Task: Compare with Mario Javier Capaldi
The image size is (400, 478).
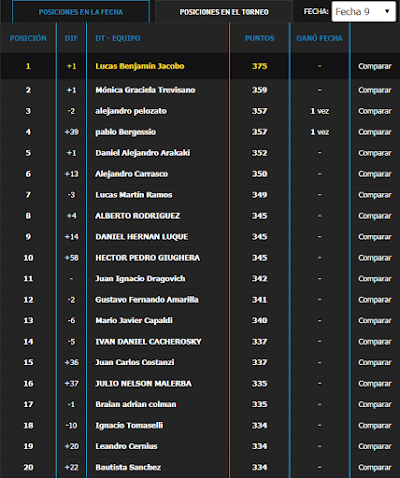Action: point(375,321)
